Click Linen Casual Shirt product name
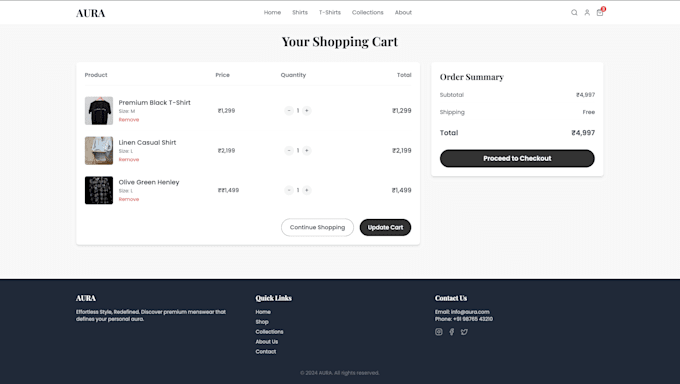680x384 pixels. click(147, 142)
